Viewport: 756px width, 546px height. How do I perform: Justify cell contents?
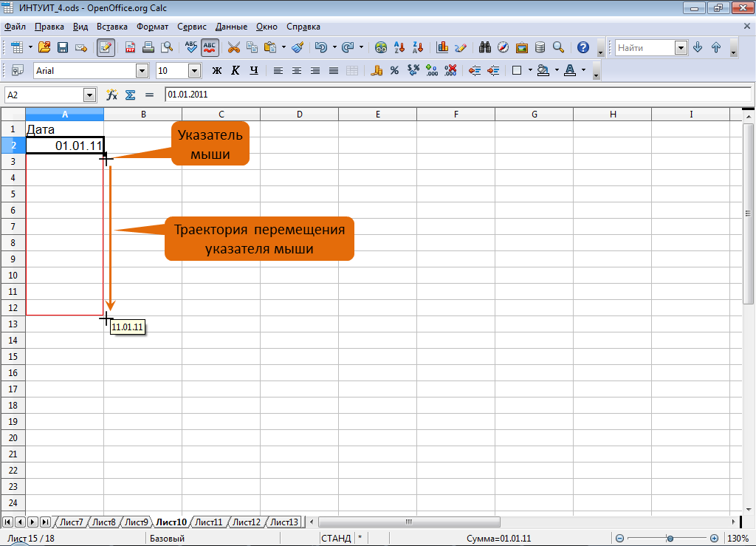[x=333, y=70]
